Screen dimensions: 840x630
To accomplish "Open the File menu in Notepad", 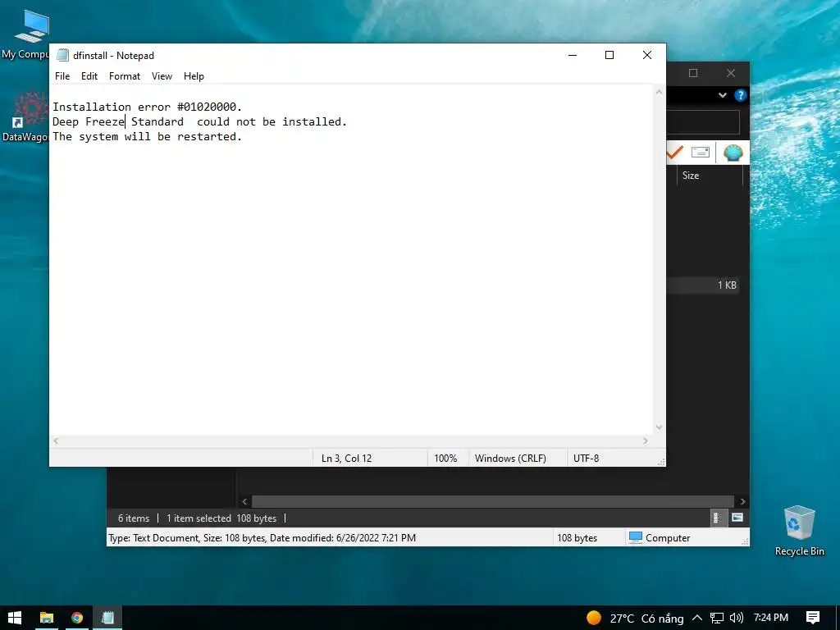I will [62, 76].
